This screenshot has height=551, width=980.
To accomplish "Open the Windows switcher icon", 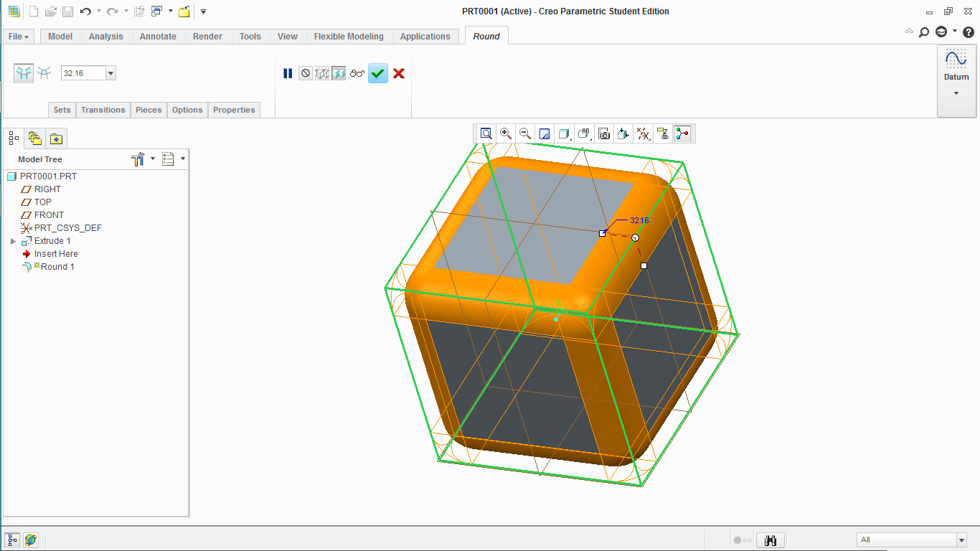I will 156,11.
